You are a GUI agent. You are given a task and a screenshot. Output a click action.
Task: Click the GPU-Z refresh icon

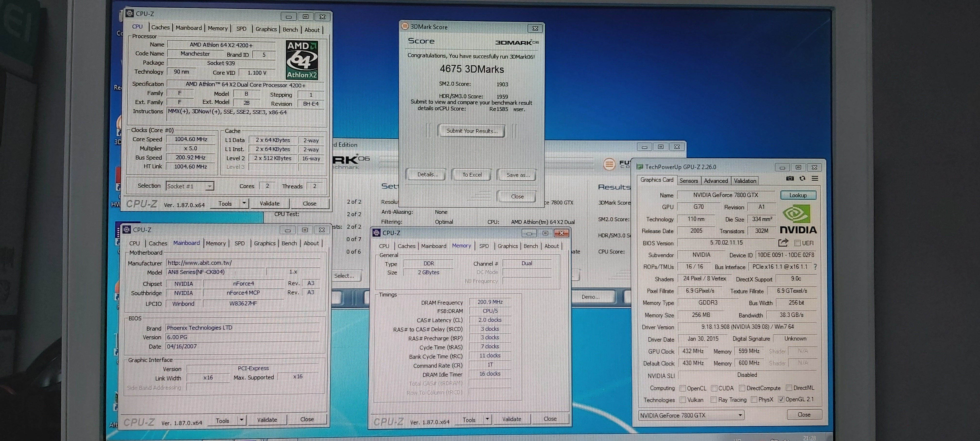point(802,178)
